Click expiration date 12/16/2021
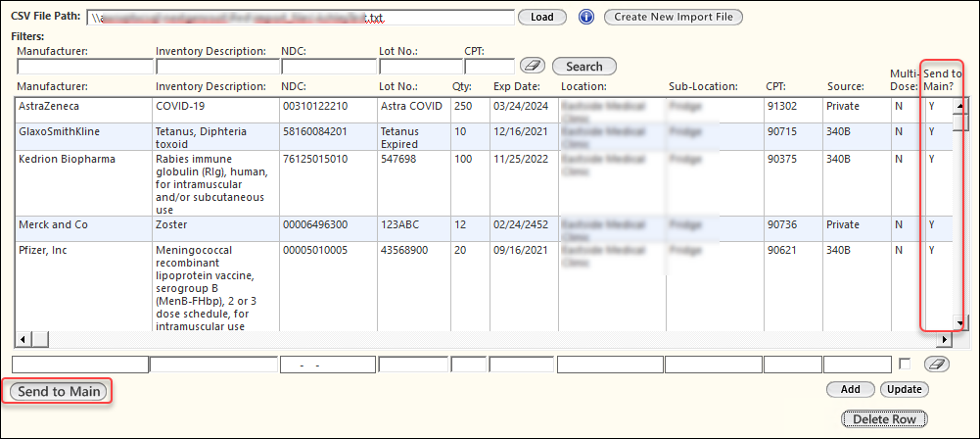The height and width of the screenshot is (439, 980). pyautogui.click(x=521, y=132)
